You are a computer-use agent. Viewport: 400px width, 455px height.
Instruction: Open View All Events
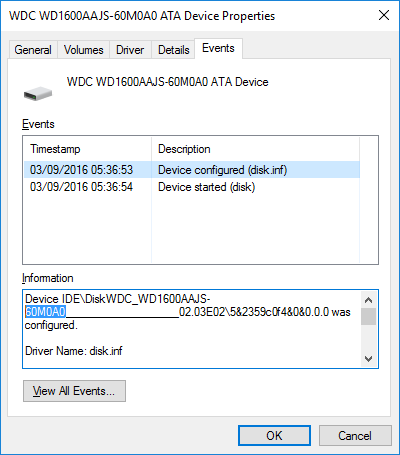pos(74,391)
